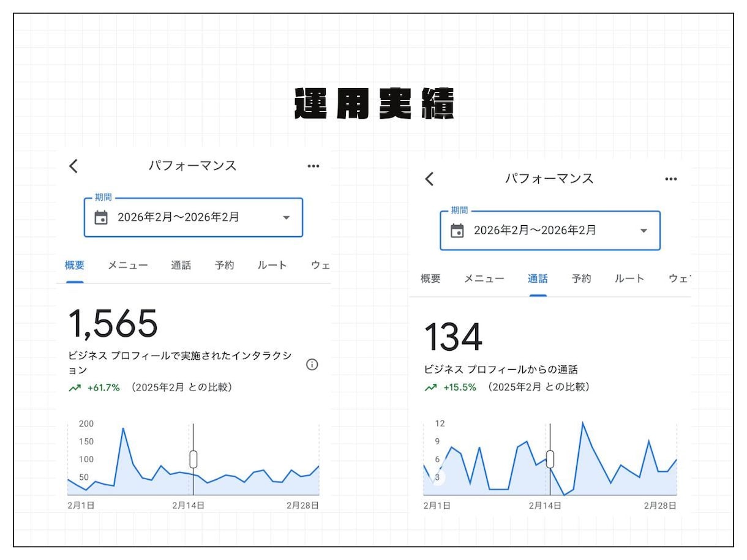Click ビジネス プロフィールで実施されたインタラクション label
Image resolution: width=747 pixels, height=560 pixels.
[179, 363]
